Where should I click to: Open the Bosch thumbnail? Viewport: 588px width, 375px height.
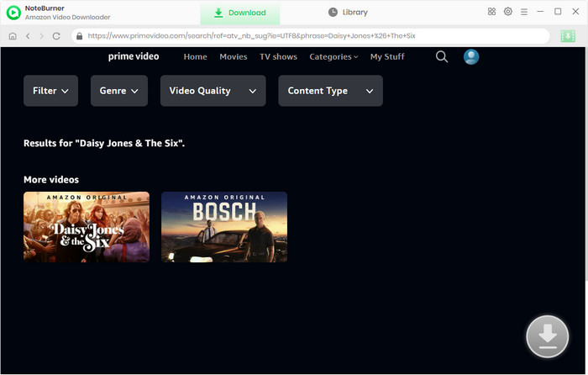(224, 227)
